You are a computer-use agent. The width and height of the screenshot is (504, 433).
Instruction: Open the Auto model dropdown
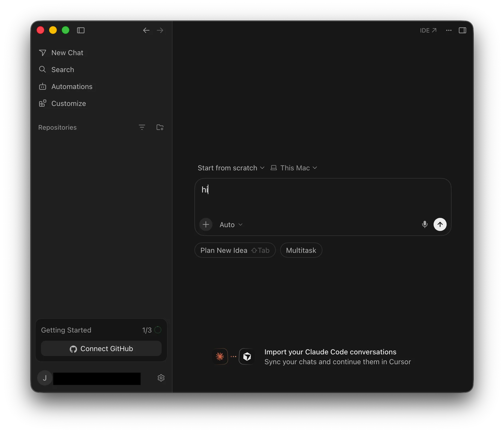pos(231,225)
